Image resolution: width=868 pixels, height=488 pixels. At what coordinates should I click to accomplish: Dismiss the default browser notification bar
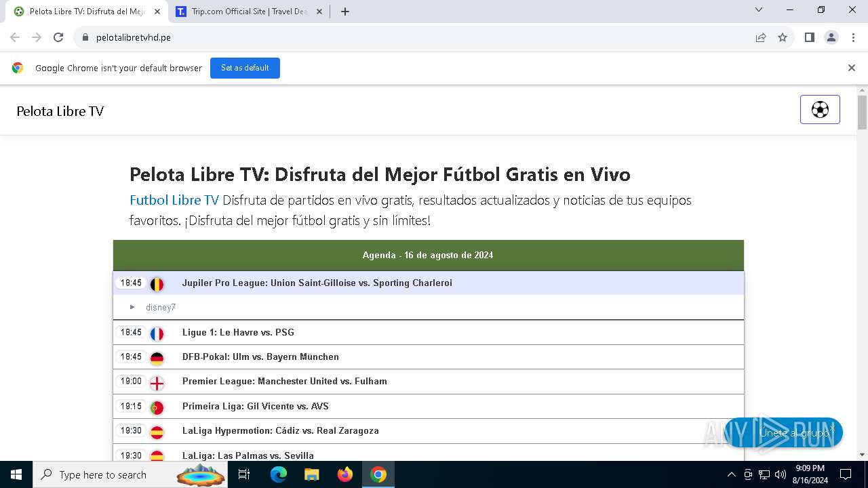[852, 68]
